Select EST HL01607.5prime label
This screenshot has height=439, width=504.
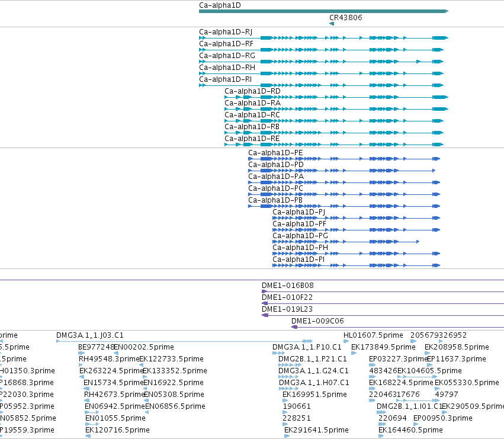point(374,335)
